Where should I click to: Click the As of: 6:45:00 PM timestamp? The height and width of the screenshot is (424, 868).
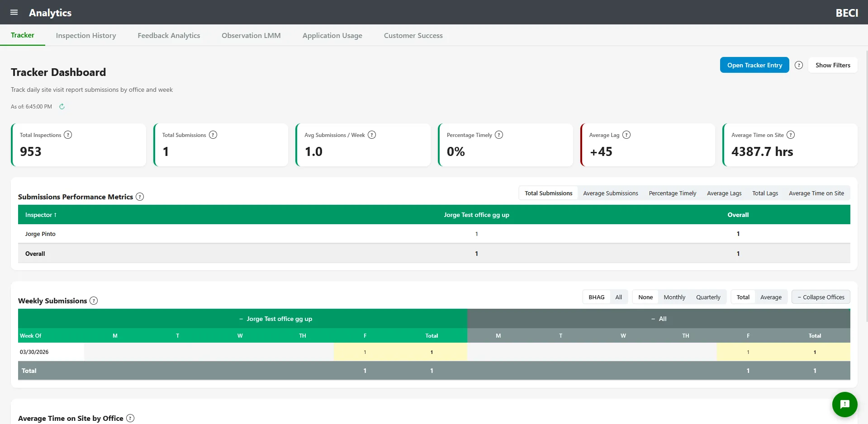pyautogui.click(x=31, y=107)
